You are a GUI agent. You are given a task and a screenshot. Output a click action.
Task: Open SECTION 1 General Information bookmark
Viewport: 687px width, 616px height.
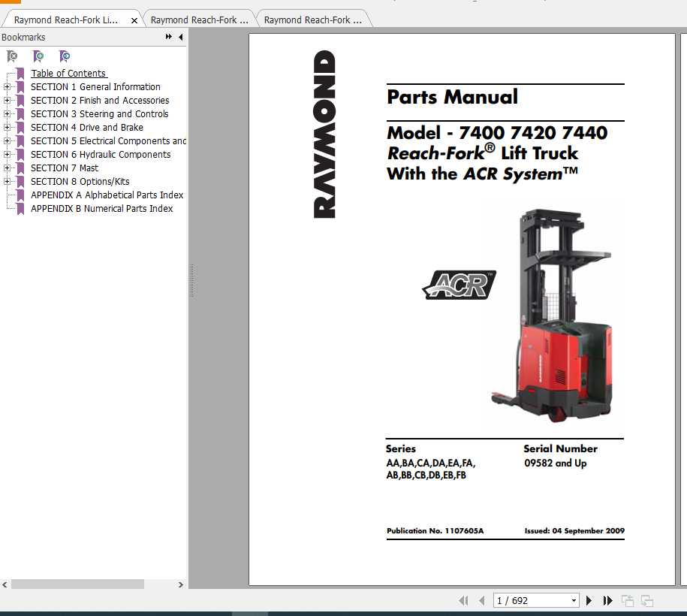click(x=95, y=87)
